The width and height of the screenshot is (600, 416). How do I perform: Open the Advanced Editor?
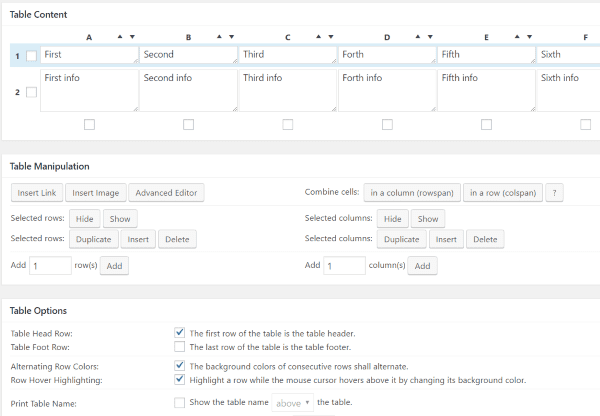(x=167, y=192)
